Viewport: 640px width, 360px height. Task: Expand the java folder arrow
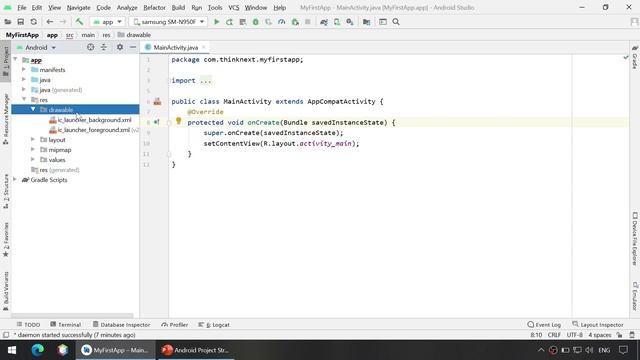click(24, 79)
